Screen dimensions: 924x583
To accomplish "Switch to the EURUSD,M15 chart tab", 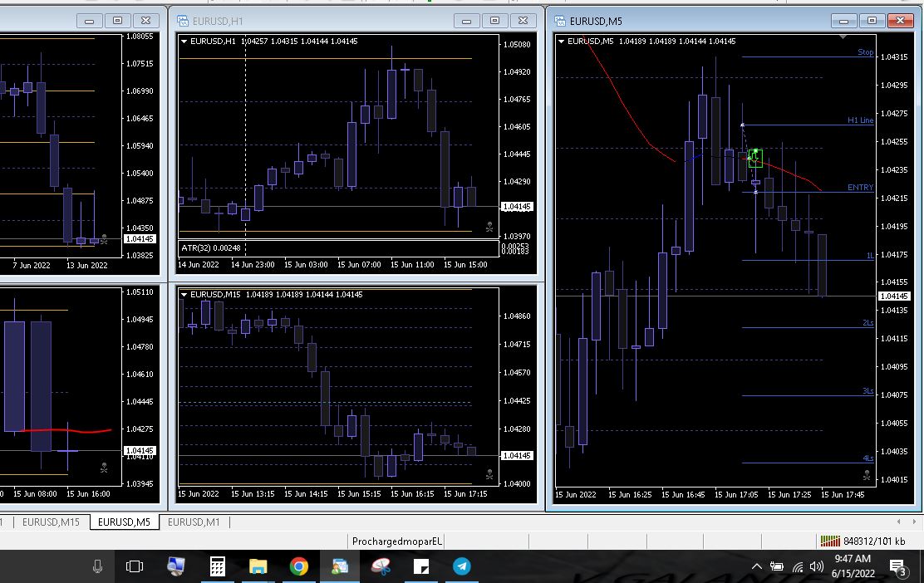I will coord(51,522).
